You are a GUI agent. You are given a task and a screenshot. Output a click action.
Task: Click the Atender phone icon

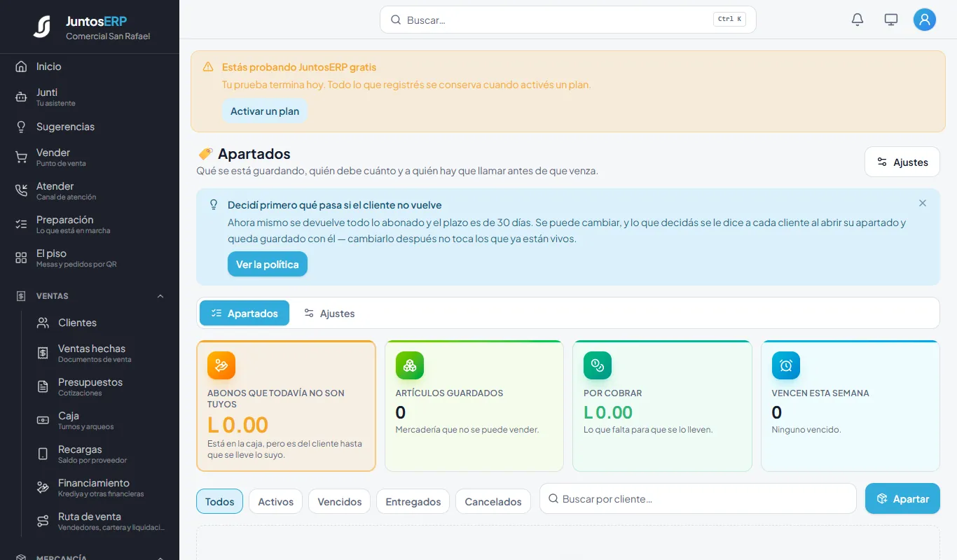point(21,190)
